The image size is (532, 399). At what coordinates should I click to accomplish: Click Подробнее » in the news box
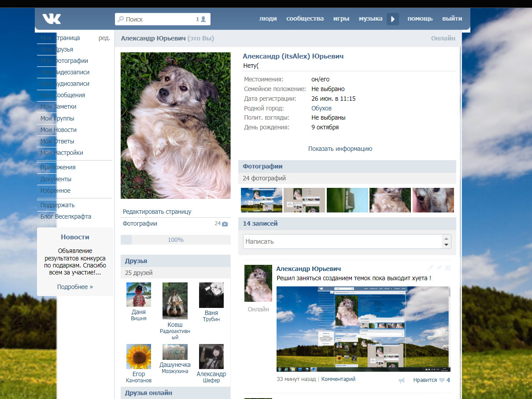pyautogui.click(x=75, y=287)
